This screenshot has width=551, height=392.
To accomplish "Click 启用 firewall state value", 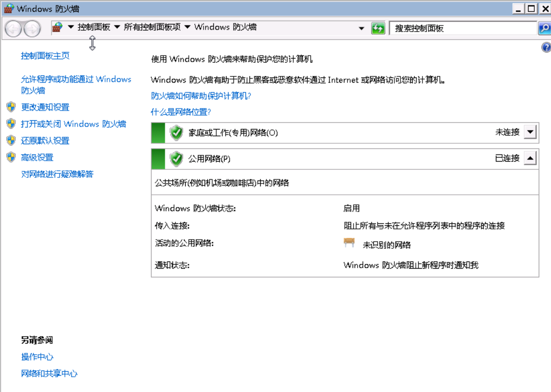I will [352, 208].
